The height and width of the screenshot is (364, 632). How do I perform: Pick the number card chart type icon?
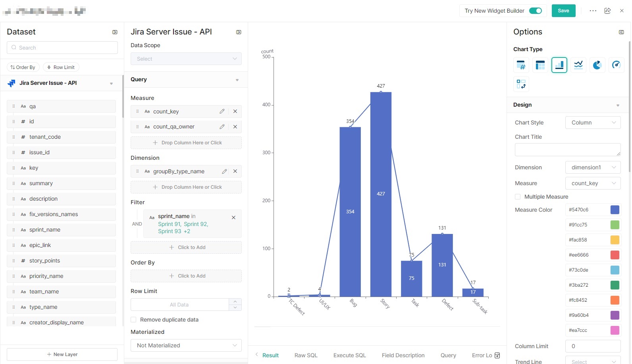(521, 65)
